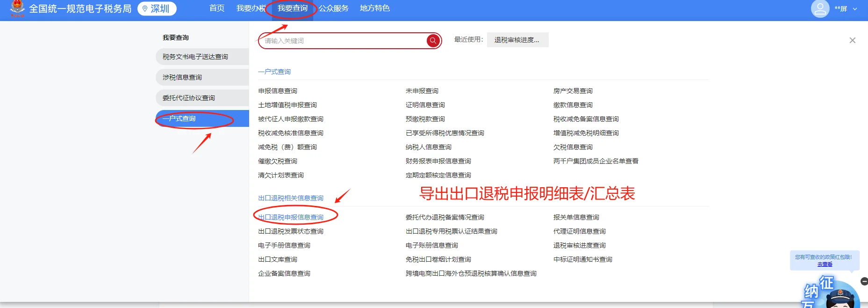Open the 首页 menu

tap(217, 8)
